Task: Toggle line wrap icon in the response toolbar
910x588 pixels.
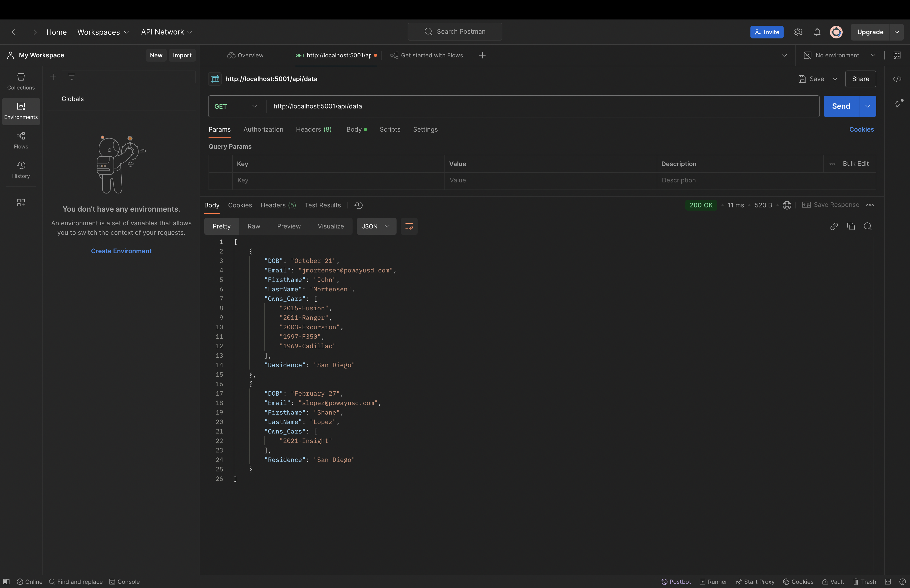Action: (x=409, y=226)
